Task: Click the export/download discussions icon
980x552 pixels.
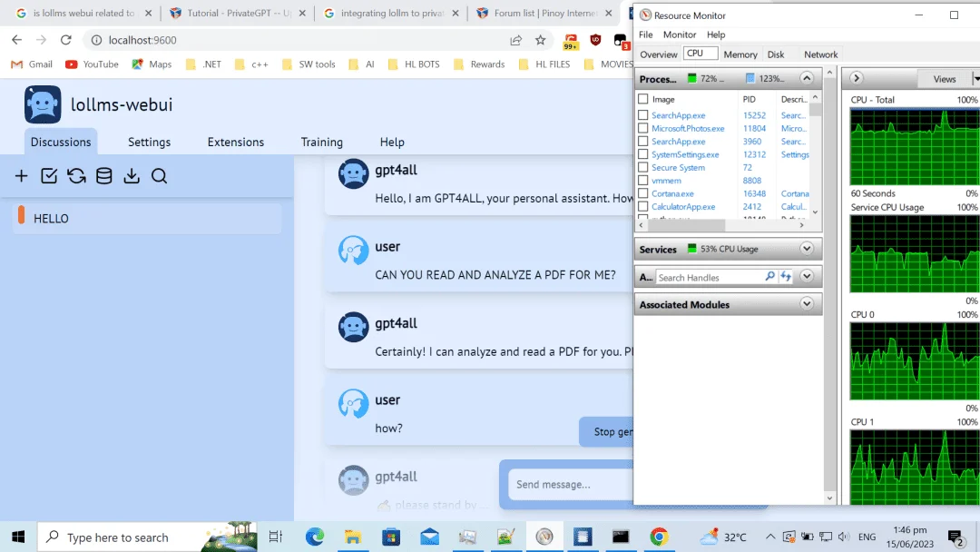Action: [132, 176]
